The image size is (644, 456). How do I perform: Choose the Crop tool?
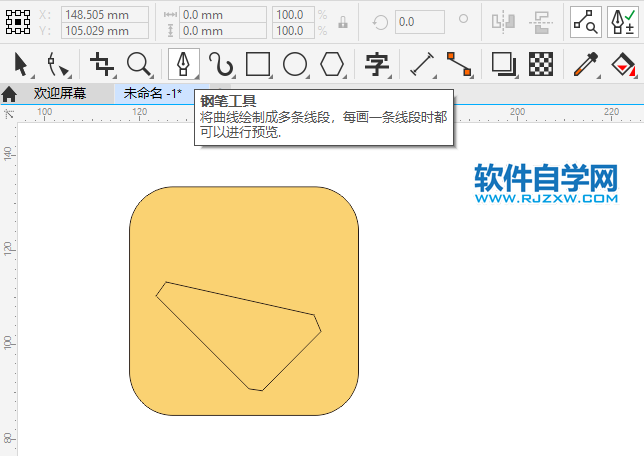(x=101, y=65)
